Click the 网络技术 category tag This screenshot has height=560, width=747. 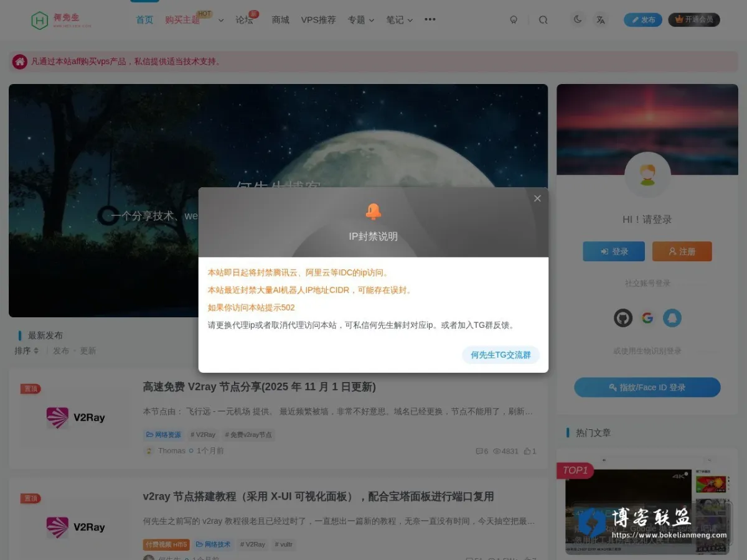coord(214,544)
